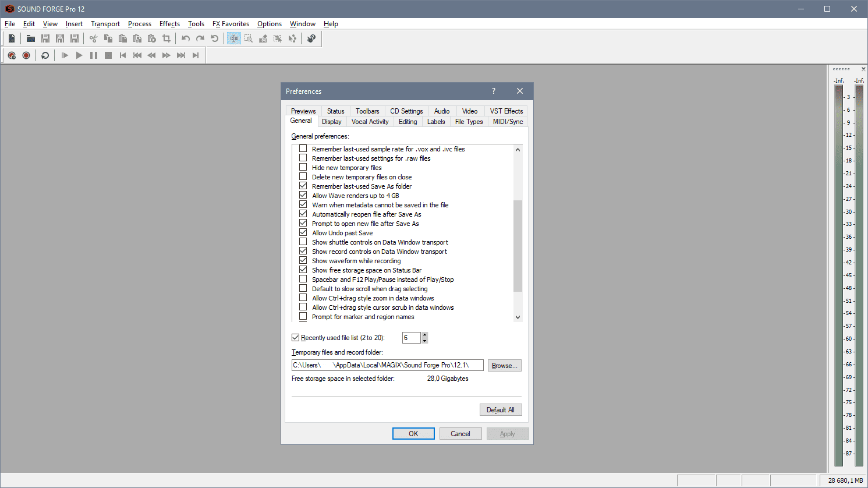This screenshot has height=488, width=868.
Task: Switch to the CD Settings tab
Action: 406,111
